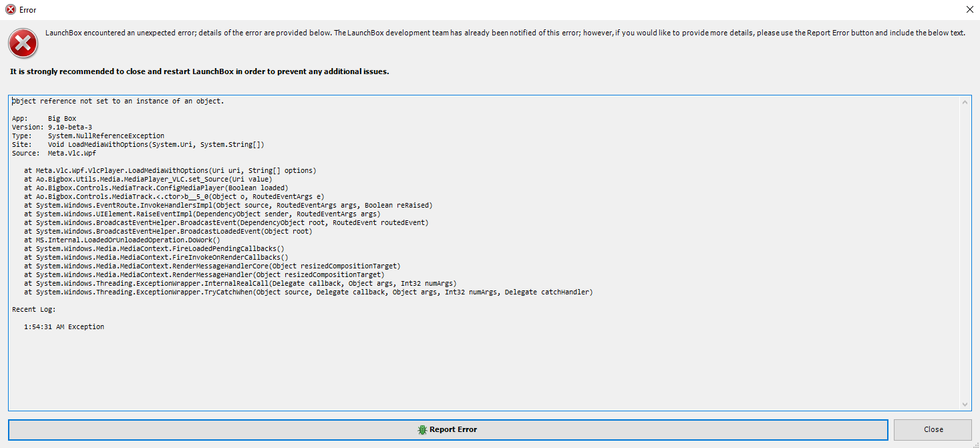Viewport: 980px width, 448px height.
Task: Click the ExceptionWrapper.TryCatchWhen stack line
Action: coord(309,292)
